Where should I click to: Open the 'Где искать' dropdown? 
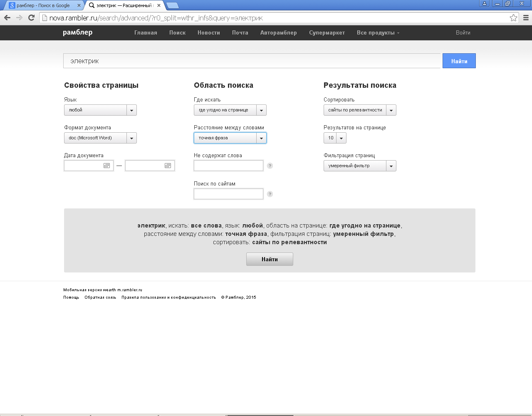[x=230, y=110]
